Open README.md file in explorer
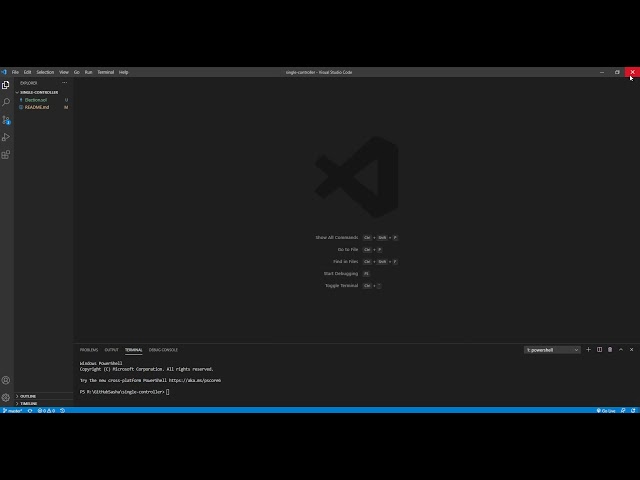This screenshot has width=640, height=480. click(x=37, y=107)
